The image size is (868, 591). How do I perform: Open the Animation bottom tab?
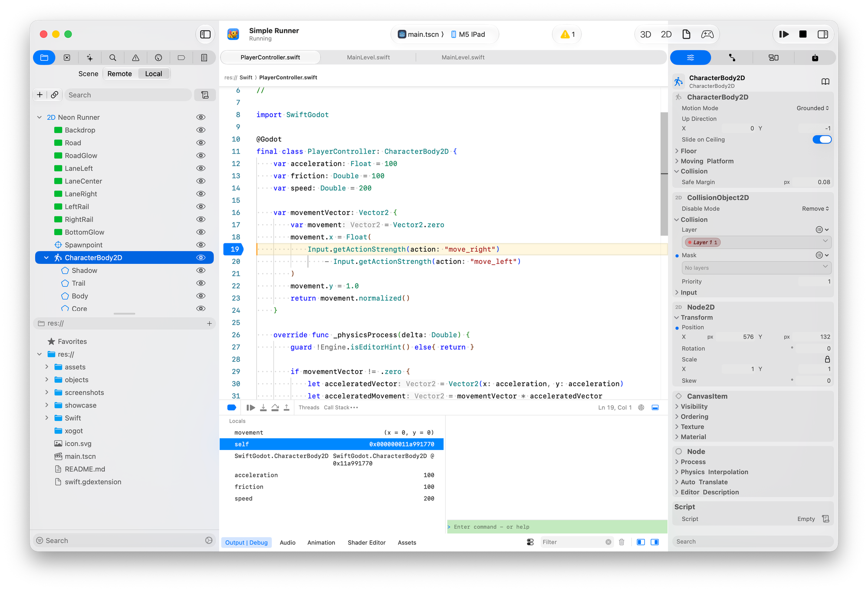(321, 542)
